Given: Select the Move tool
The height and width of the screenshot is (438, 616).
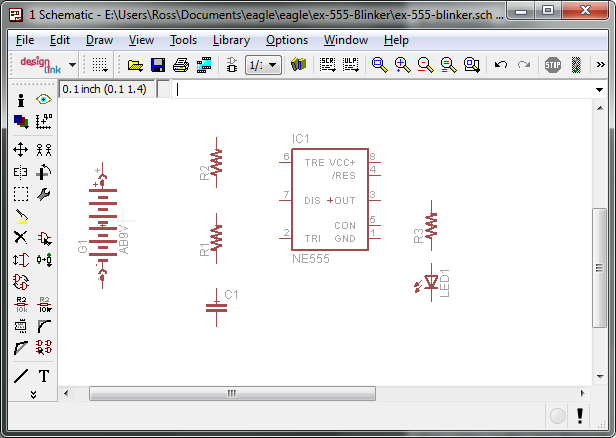Looking at the screenshot, I should point(20,150).
